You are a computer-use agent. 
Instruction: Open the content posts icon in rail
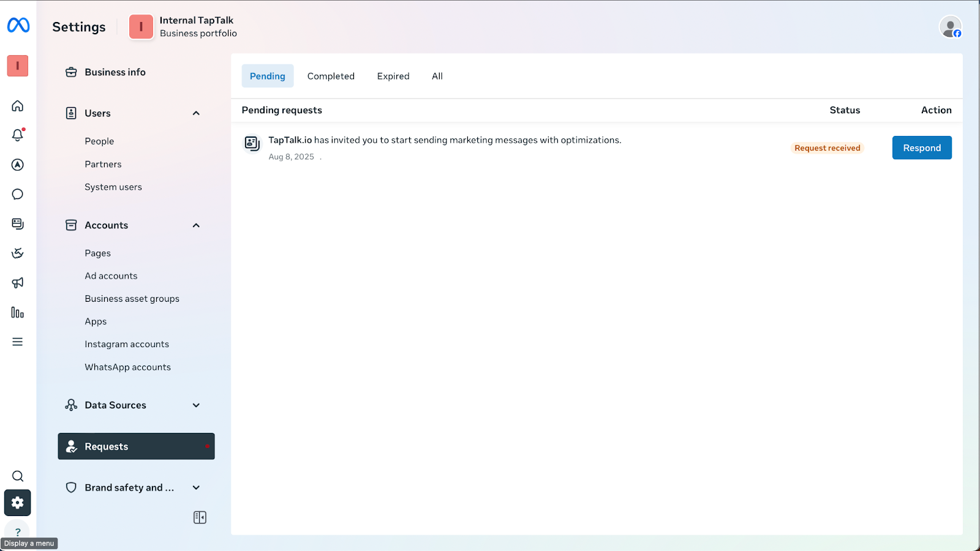click(x=18, y=223)
